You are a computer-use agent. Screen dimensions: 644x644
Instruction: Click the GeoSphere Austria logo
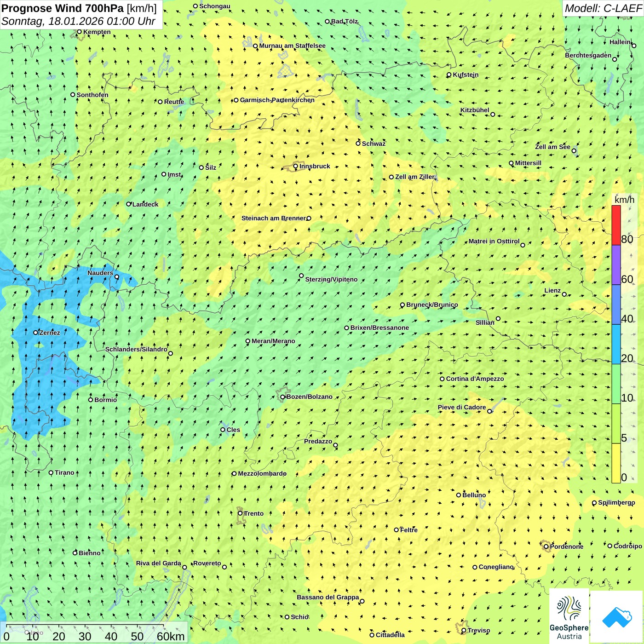[569, 617]
